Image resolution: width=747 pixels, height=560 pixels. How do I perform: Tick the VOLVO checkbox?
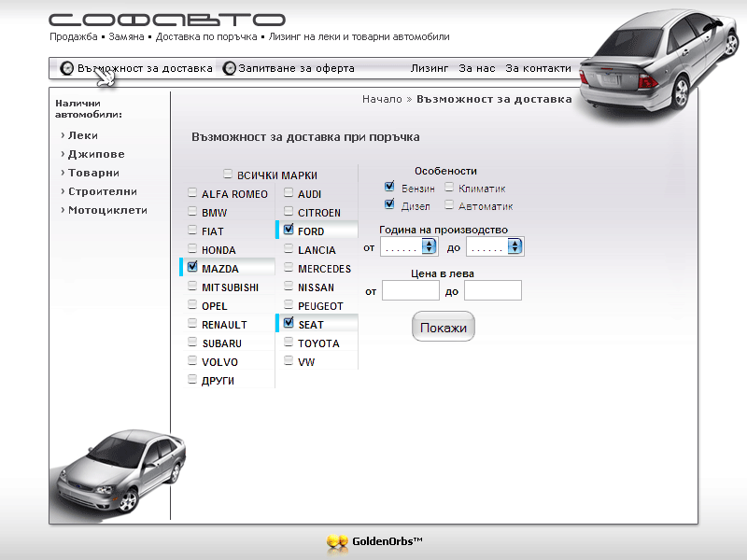[192, 360]
